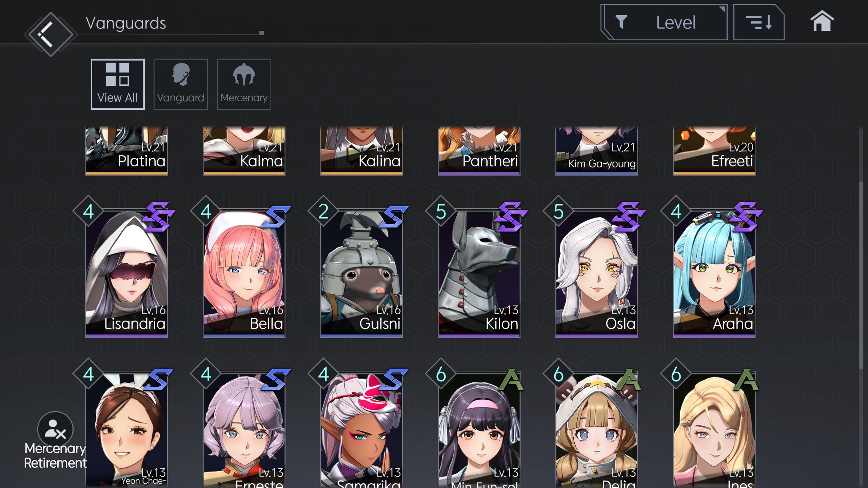Click the funnel filter icon
The width and height of the screenshot is (868, 488).
pyautogui.click(x=622, y=22)
